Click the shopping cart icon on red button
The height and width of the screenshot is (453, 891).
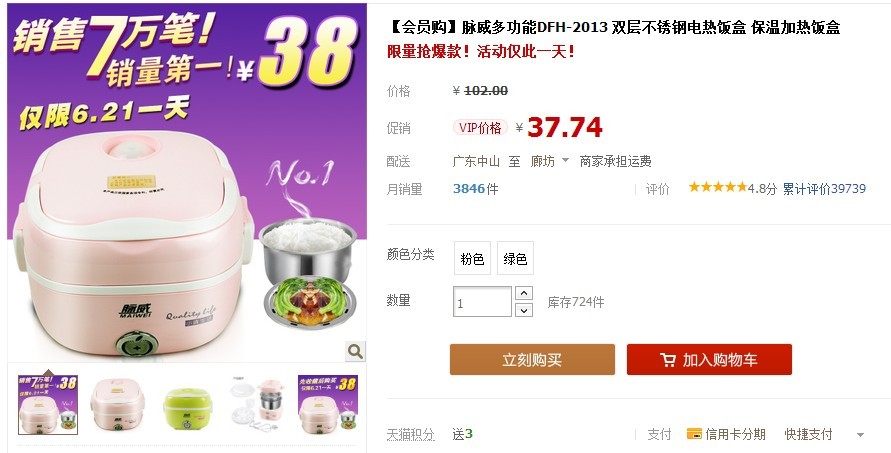[x=668, y=360]
